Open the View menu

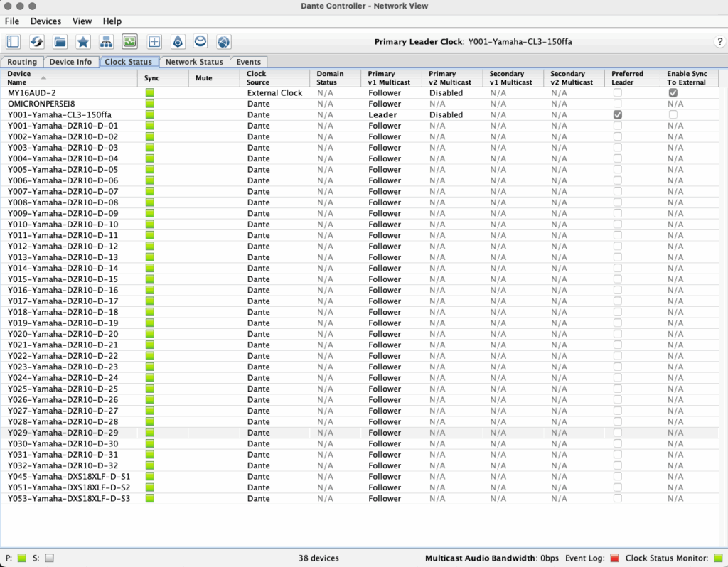(x=82, y=21)
